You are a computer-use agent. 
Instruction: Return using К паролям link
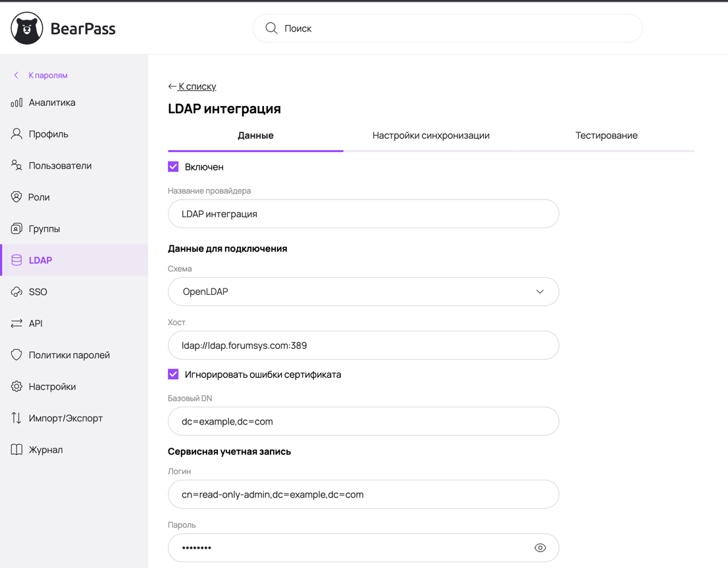[x=47, y=75]
